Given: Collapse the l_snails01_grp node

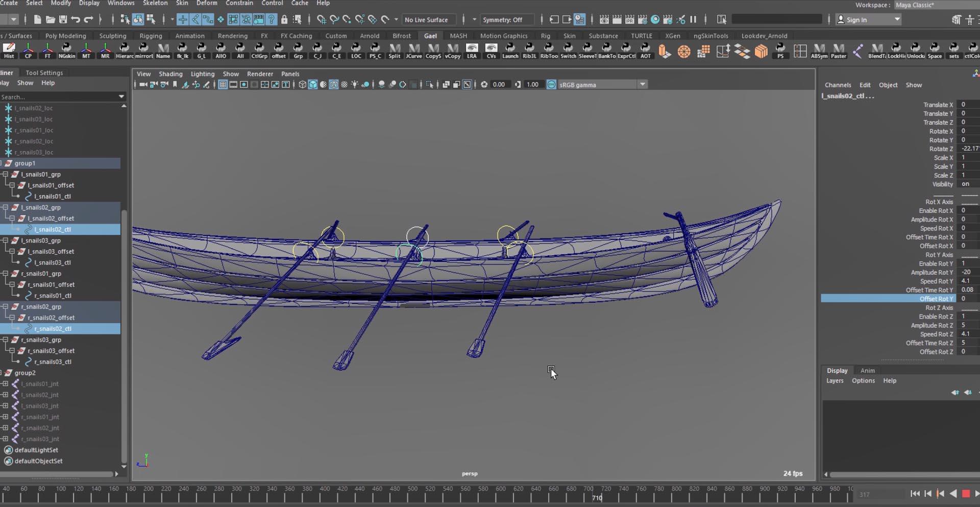Looking at the screenshot, I should [5, 175].
